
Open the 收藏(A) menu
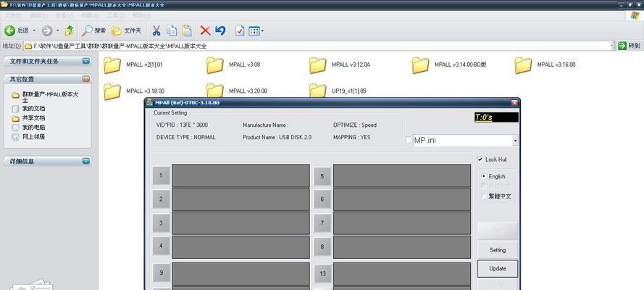(90, 15)
